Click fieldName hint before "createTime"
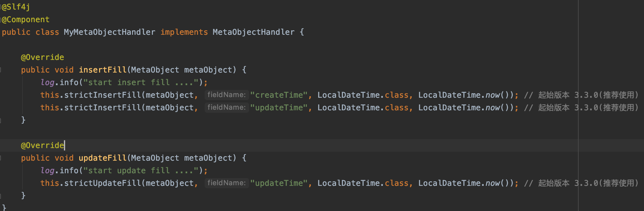The width and height of the screenshot is (644, 211). [x=227, y=95]
